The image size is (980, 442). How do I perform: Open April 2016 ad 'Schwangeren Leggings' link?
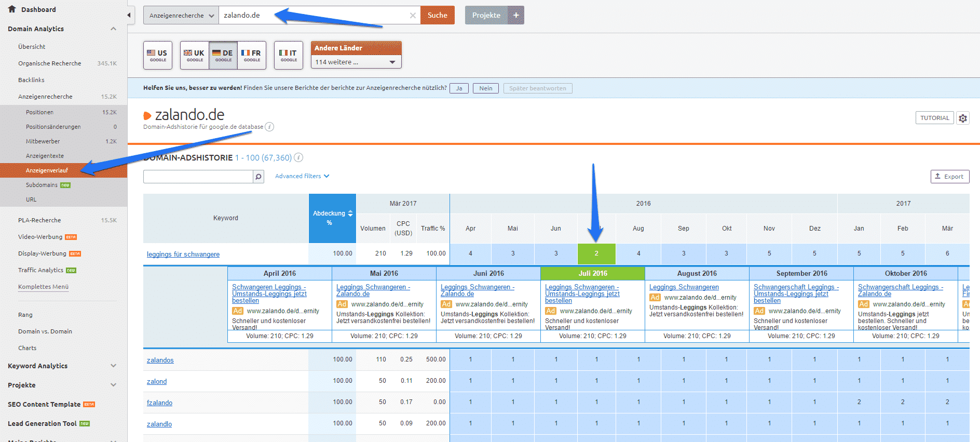(269, 293)
